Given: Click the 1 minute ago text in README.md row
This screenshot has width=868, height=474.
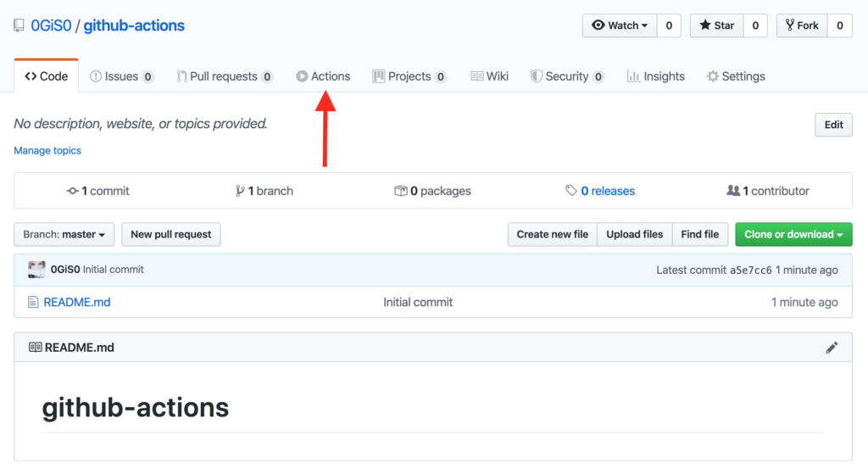Looking at the screenshot, I should (x=804, y=303).
